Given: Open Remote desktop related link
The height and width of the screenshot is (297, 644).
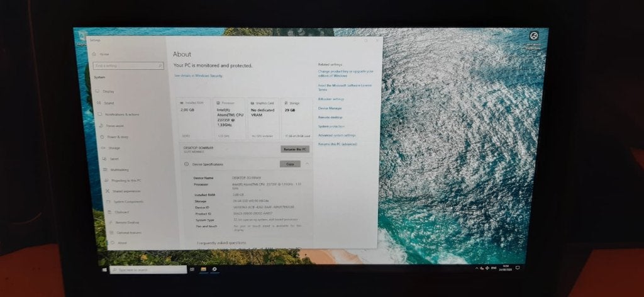Looking at the screenshot, I should click(330, 117).
